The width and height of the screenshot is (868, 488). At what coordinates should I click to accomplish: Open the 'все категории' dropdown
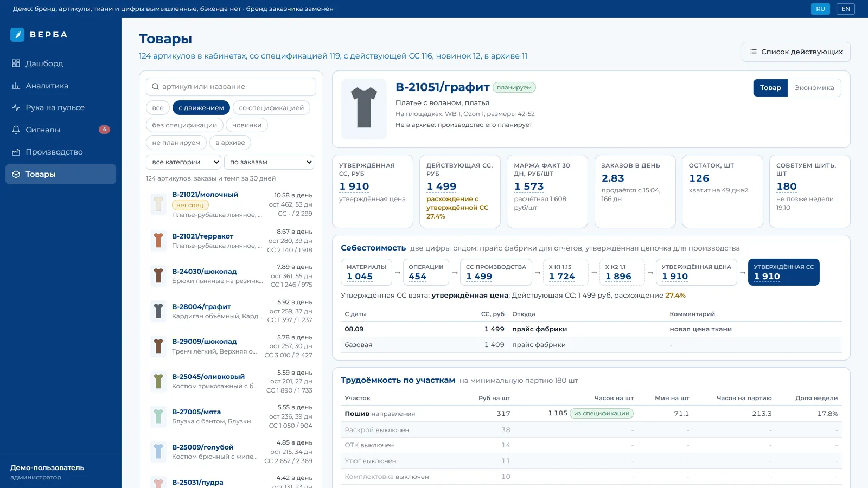click(x=183, y=162)
